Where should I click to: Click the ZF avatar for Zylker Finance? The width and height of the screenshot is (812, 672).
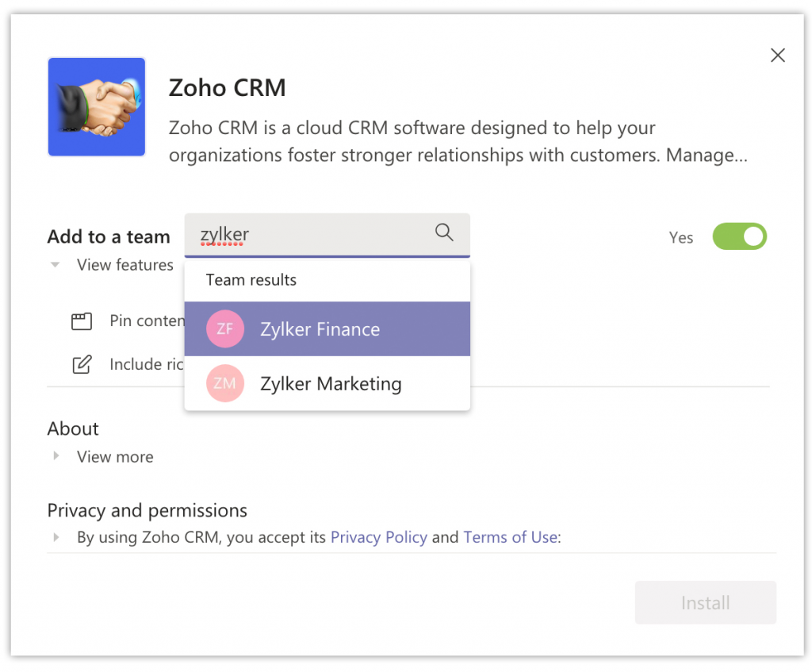click(224, 328)
